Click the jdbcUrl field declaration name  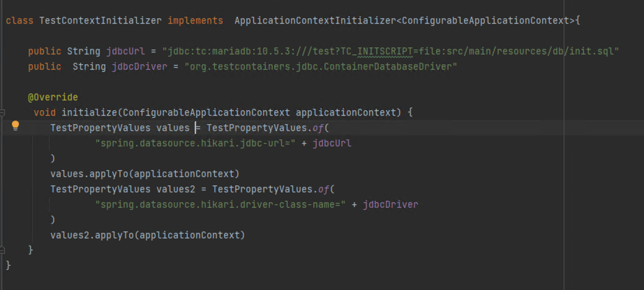126,52
